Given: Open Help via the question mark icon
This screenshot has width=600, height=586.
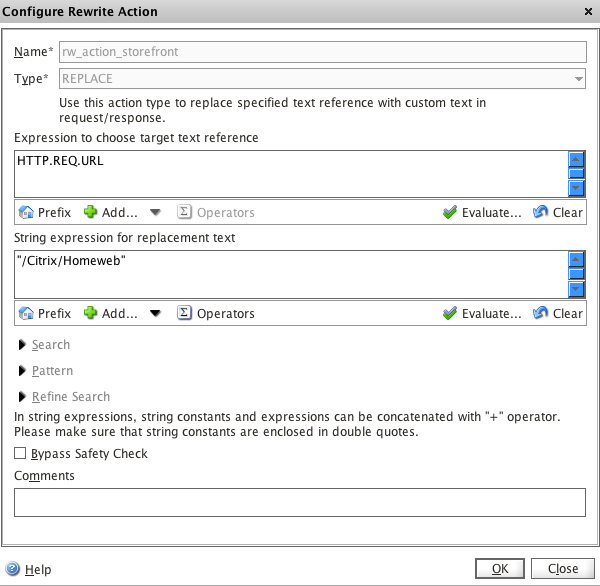Looking at the screenshot, I should (x=13, y=569).
